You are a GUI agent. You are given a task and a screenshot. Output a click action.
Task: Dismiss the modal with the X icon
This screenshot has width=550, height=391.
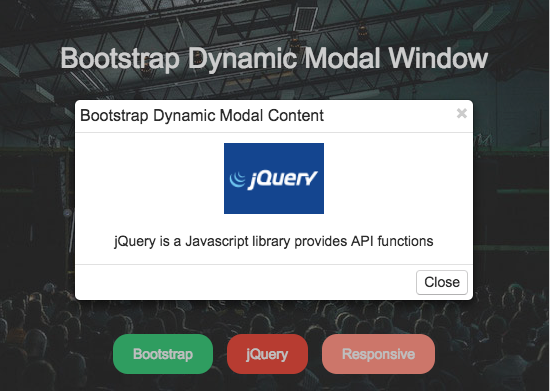point(462,113)
